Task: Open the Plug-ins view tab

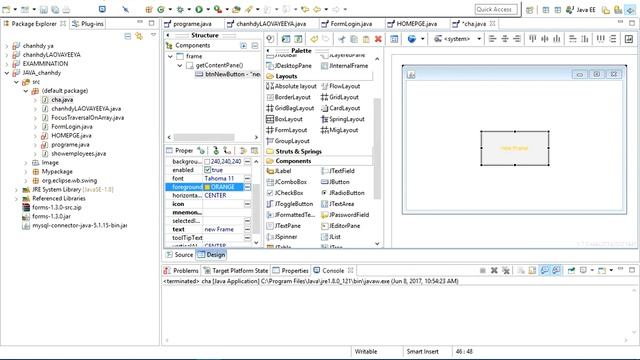Action: [88, 24]
